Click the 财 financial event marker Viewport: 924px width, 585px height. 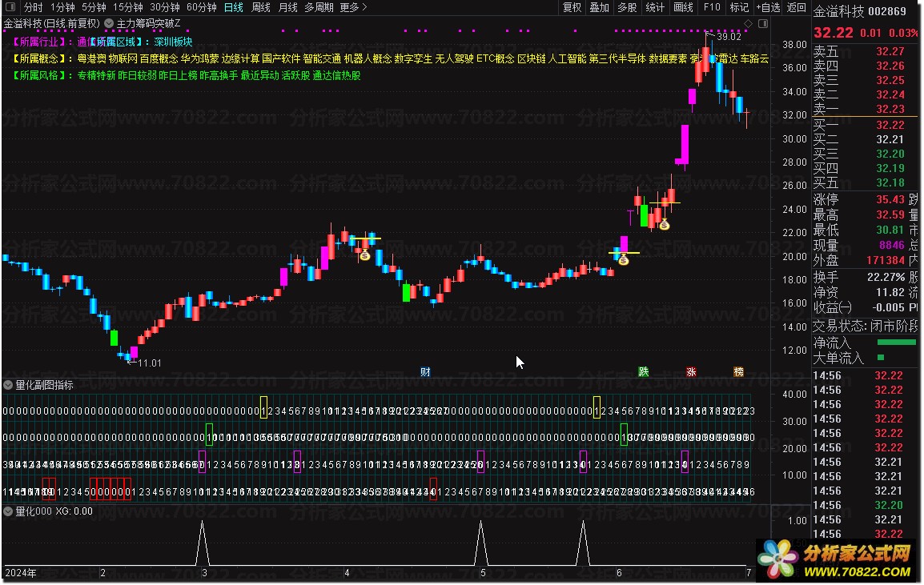click(425, 372)
